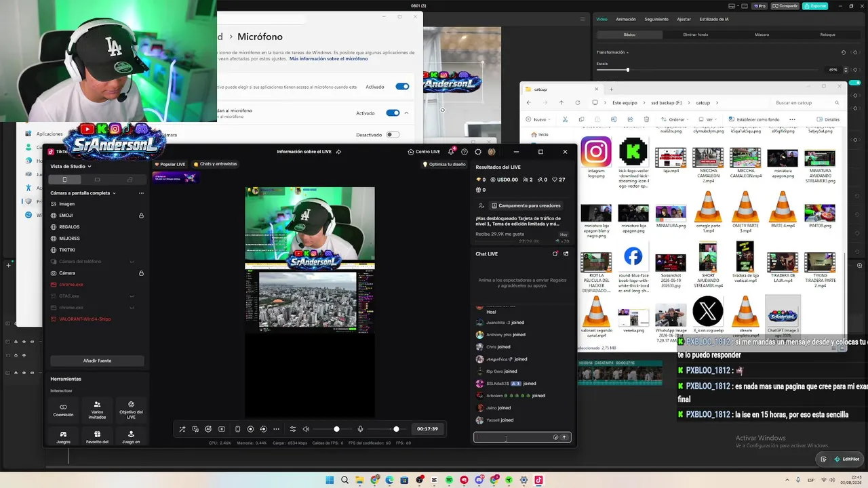This screenshot has width=868, height=488.
Task: Select the portrait phone layout in Vista de Studio
Action: click(64, 180)
